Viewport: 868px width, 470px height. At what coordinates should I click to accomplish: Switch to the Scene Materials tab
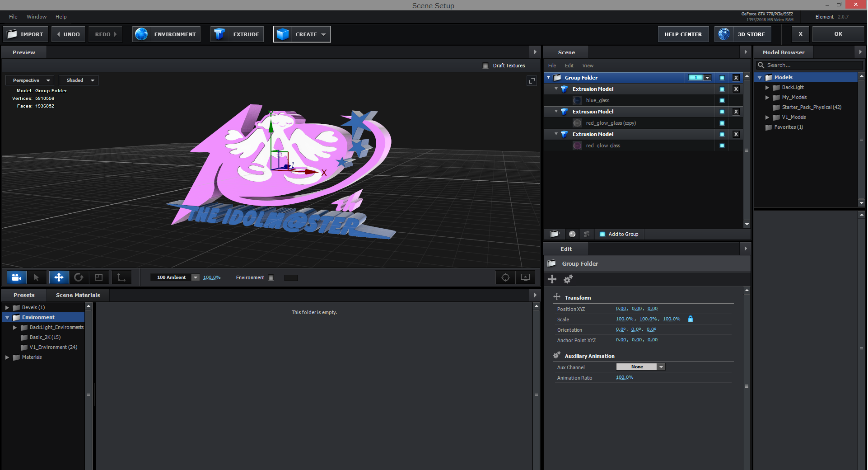tap(77, 295)
